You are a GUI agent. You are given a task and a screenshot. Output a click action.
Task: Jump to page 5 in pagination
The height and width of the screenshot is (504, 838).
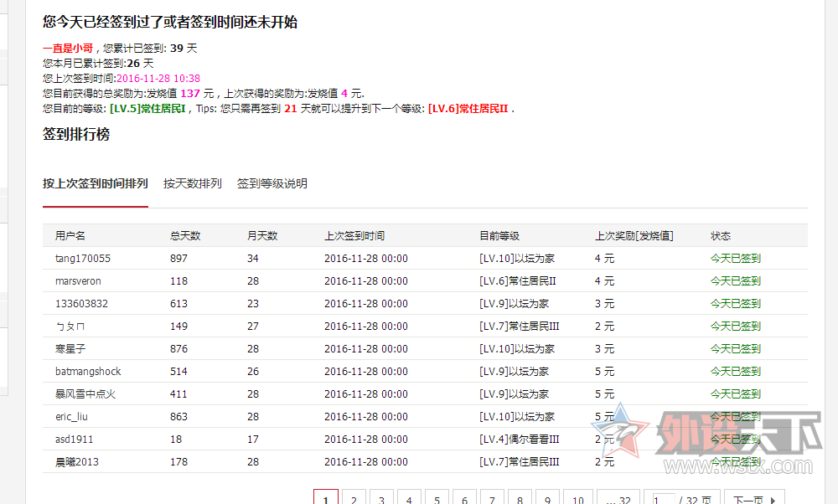(437, 500)
